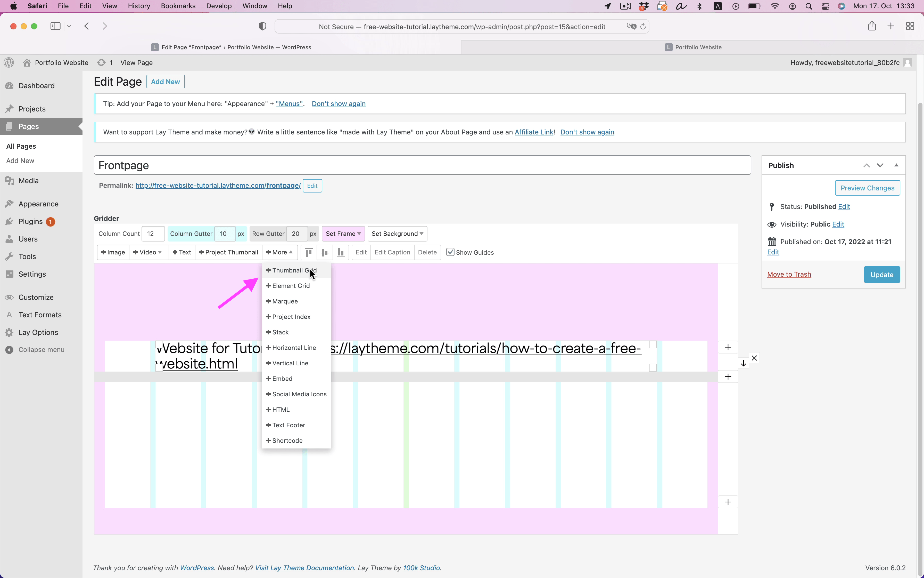Viewport: 924px width, 578px height.
Task: Add a Project Index element
Action: point(296,317)
